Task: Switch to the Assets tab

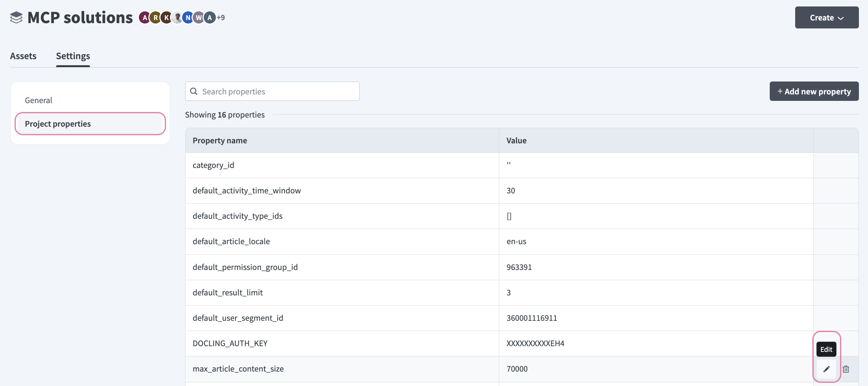Action: [23, 56]
